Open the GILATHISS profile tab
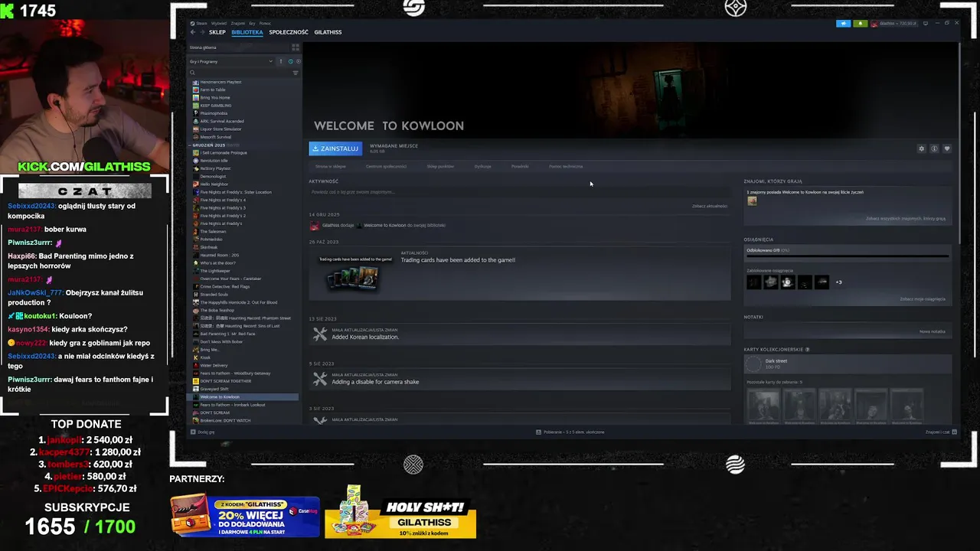This screenshot has height=551, width=980. 328,32
